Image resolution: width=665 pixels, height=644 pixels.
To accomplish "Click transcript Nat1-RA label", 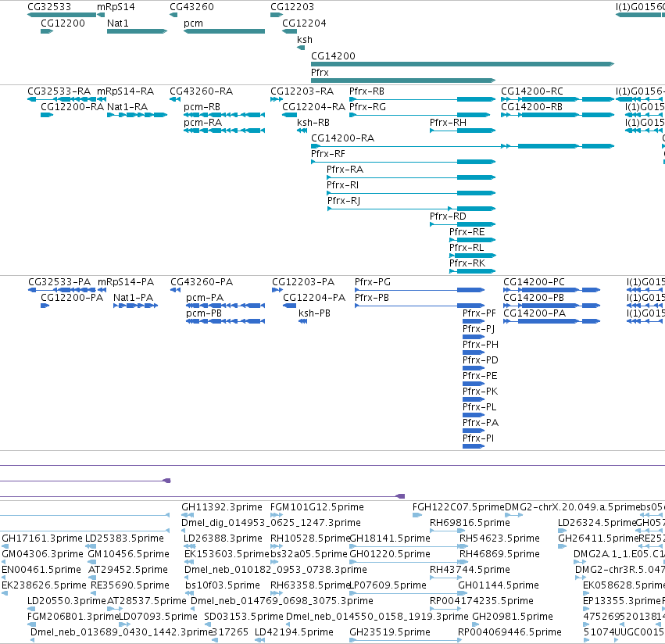I will [x=127, y=107].
